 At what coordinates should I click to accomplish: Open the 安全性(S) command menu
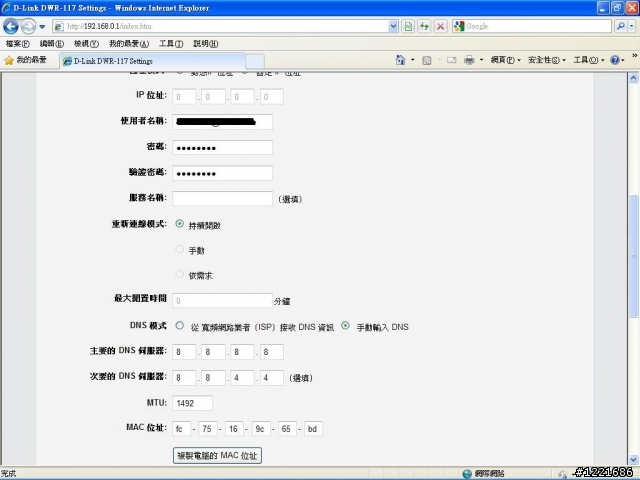point(547,60)
